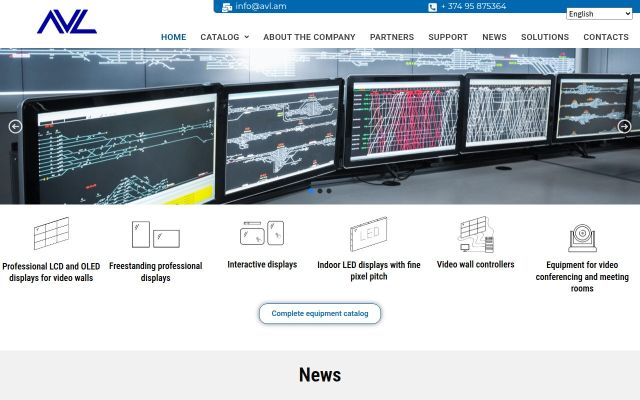Open the Catalog menu item
Viewport: 640px width, 400px height.
click(220, 37)
